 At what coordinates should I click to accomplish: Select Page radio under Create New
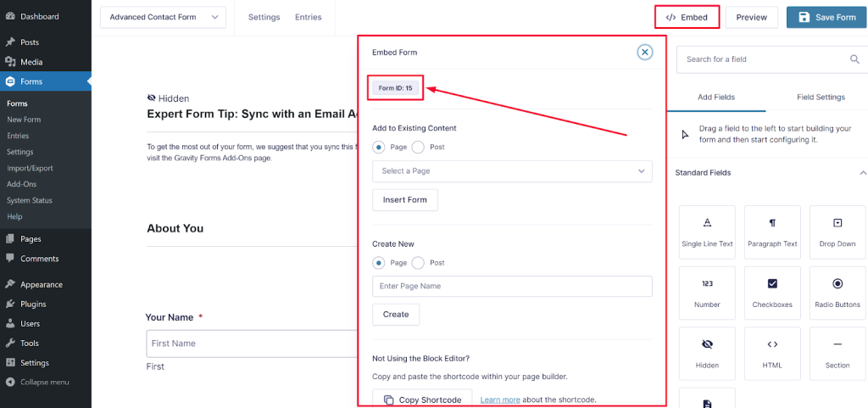pyautogui.click(x=379, y=263)
